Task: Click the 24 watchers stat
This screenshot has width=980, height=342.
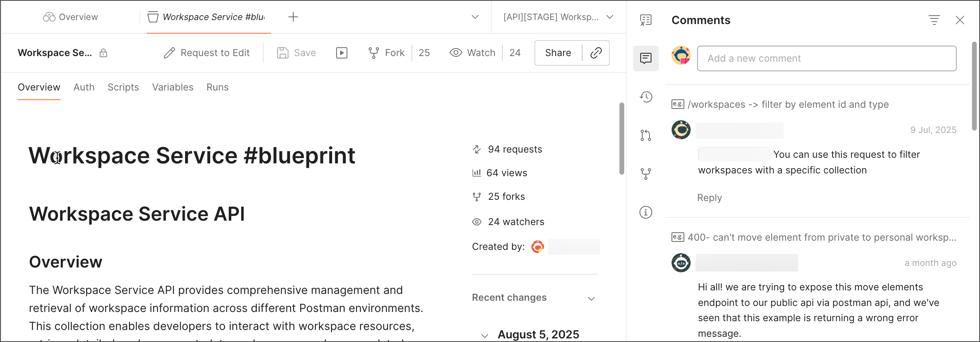Action: 508,222
